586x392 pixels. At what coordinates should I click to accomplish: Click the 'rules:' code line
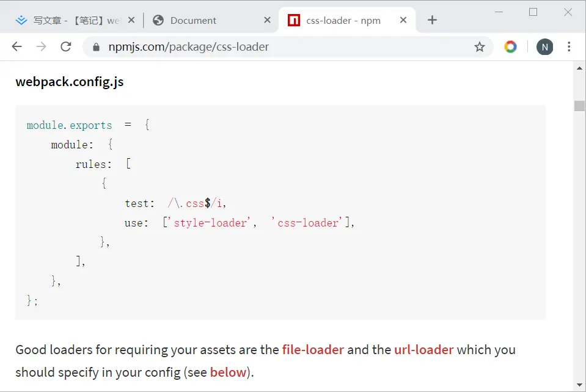coord(103,164)
